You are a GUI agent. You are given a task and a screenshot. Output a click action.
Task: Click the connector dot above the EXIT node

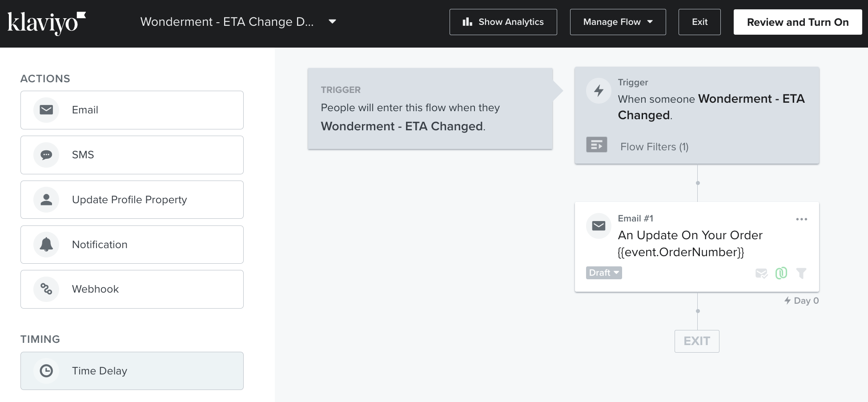click(698, 311)
